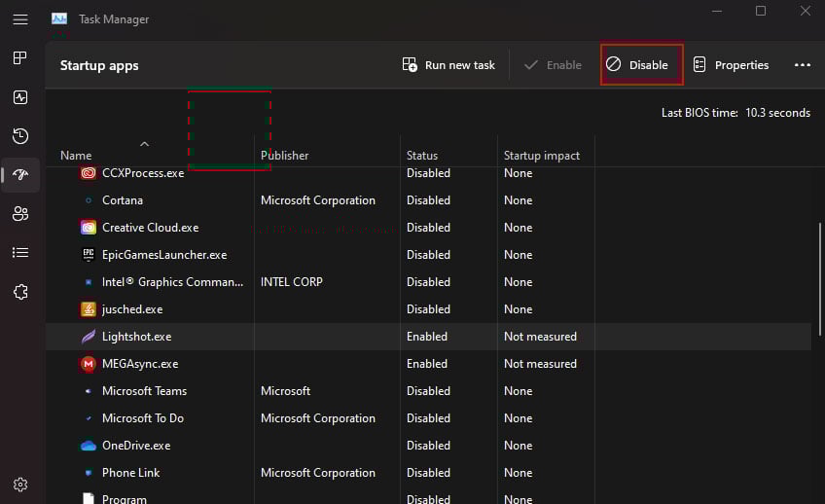The height and width of the screenshot is (504, 825).
Task: Open the Details page in sidebar
Action: point(20,253)
